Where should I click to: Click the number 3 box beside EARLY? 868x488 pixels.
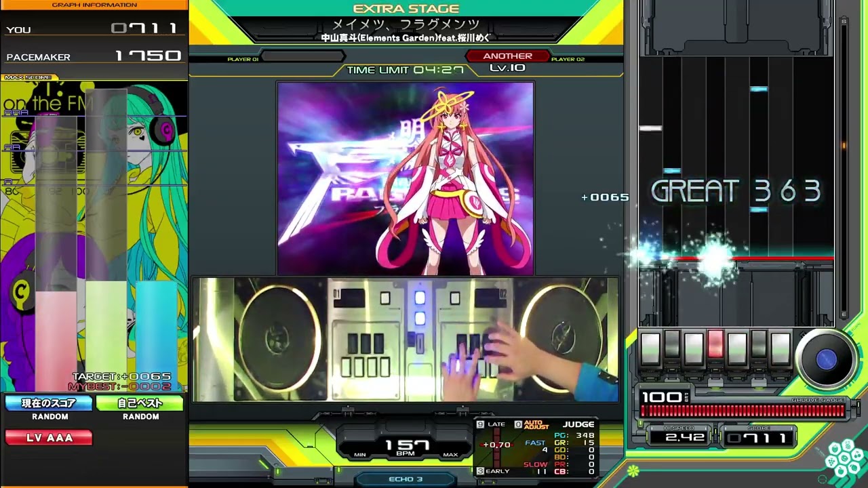(x=481, y=471)
